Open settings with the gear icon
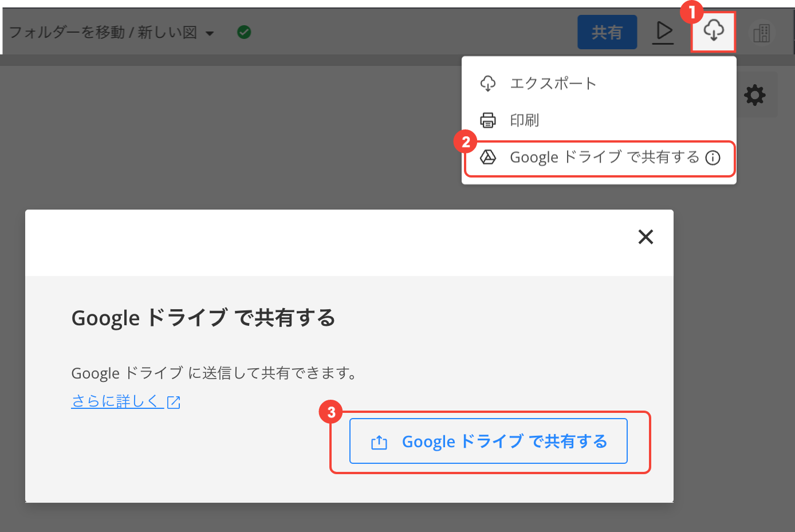 (x=754, y=95)
